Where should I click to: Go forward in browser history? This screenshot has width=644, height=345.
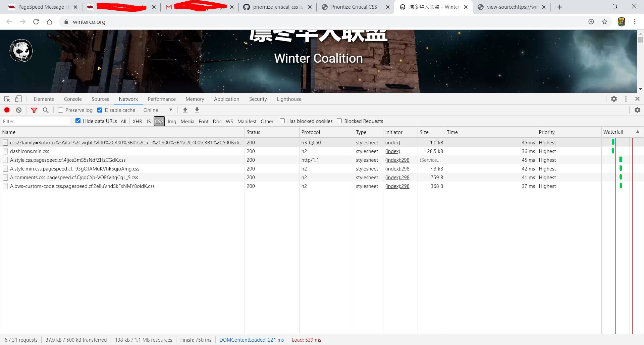(22, 22)
